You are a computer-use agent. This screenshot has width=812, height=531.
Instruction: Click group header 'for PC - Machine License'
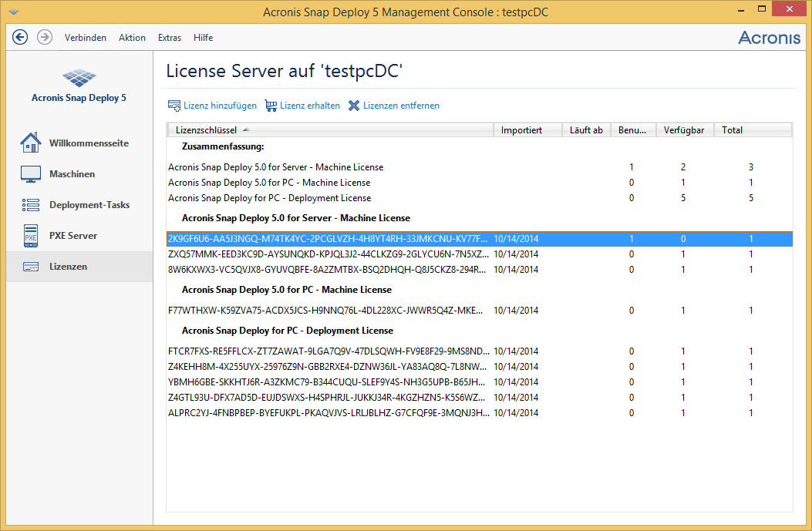[x=286, y=290]
